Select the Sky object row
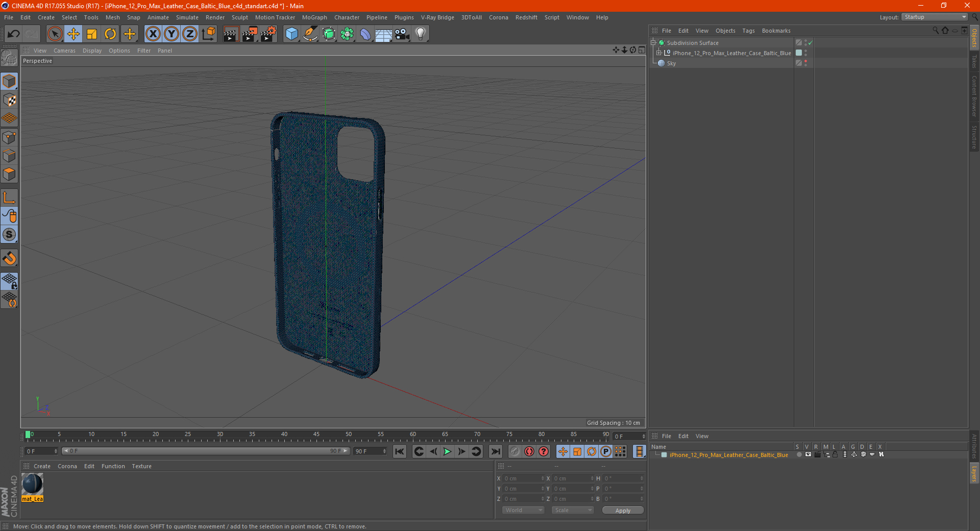Image resolution: width=980 pixels, height=531 pixels. pyautogui.click(x=722, y=63)
